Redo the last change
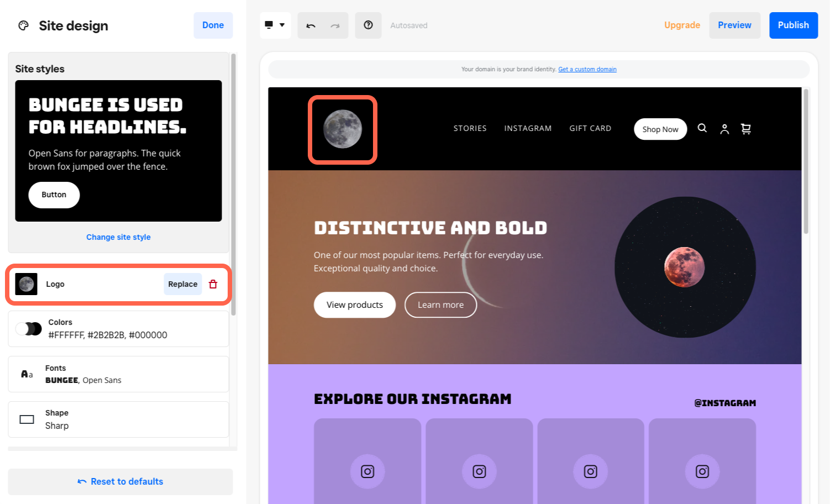This screenshot has height=504, width=830. click(x=335, y=25)
